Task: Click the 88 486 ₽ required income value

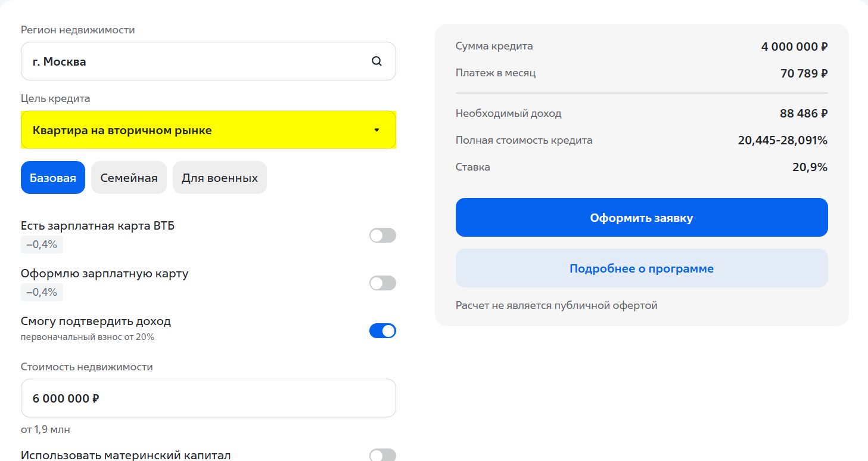Action: pos(804,113)
